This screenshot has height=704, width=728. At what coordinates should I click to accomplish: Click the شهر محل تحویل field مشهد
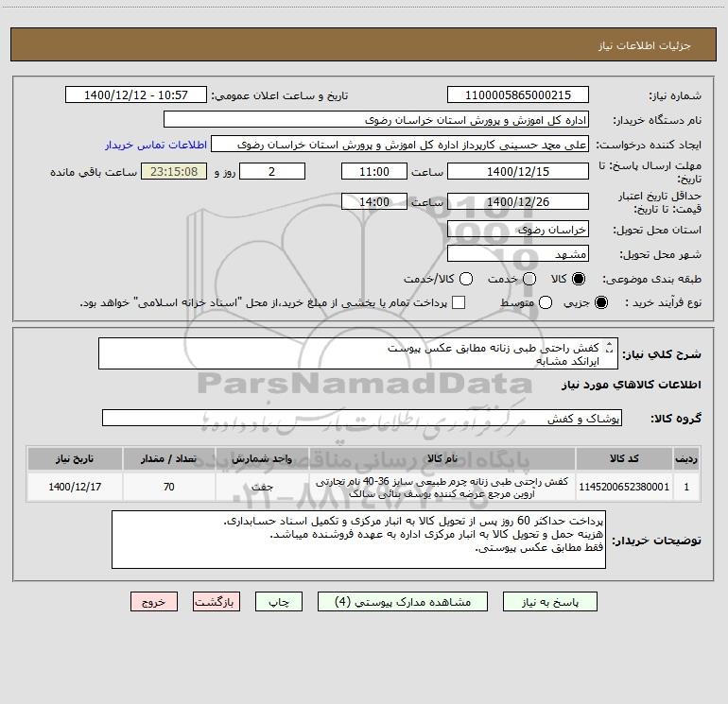click(x=518, y=253)
